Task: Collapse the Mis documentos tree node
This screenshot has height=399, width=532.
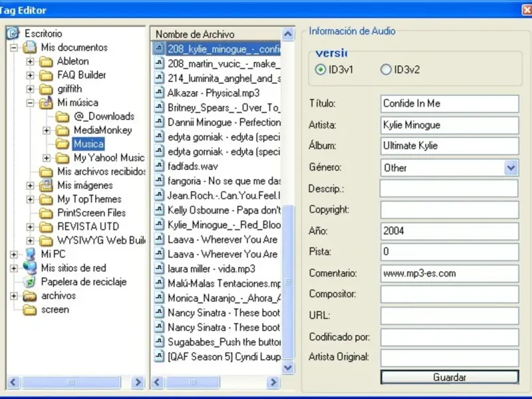Action: 13,47
